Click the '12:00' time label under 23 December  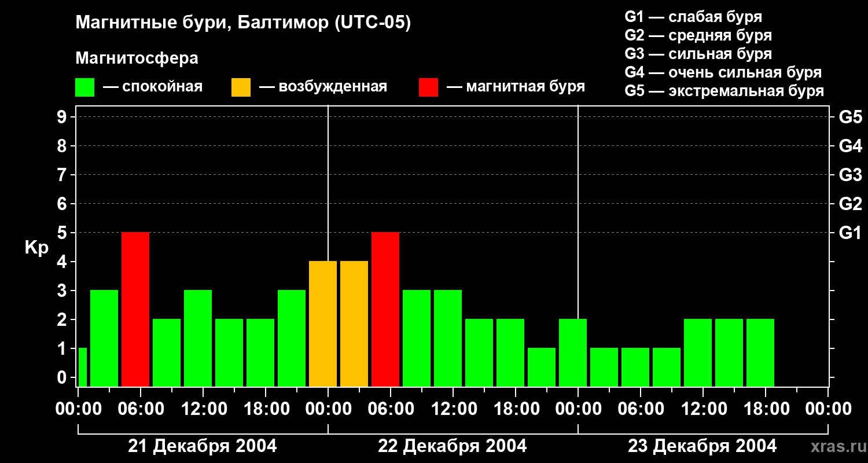[x=704, y=409]
